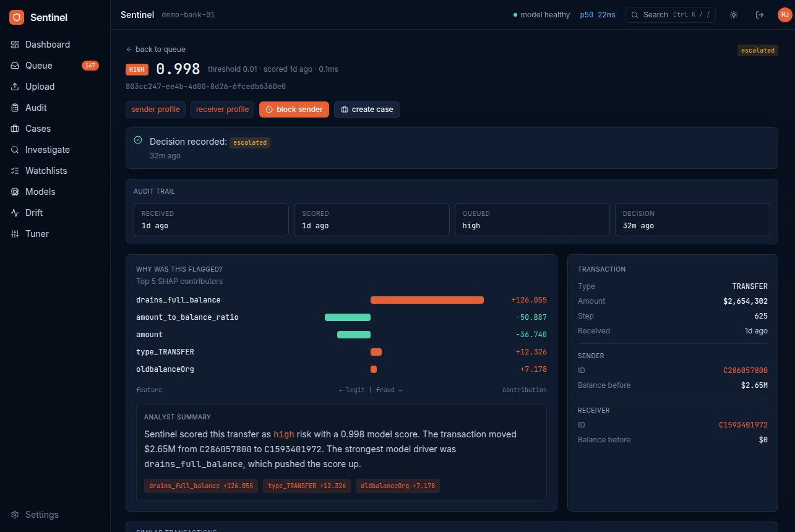Click the p50 22ms latency label
Viewport: 795px width, 532px height.
pos(598,15)
